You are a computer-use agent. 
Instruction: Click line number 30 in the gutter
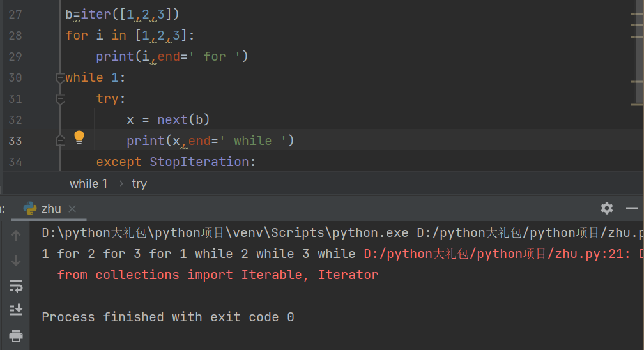(15, 78)
